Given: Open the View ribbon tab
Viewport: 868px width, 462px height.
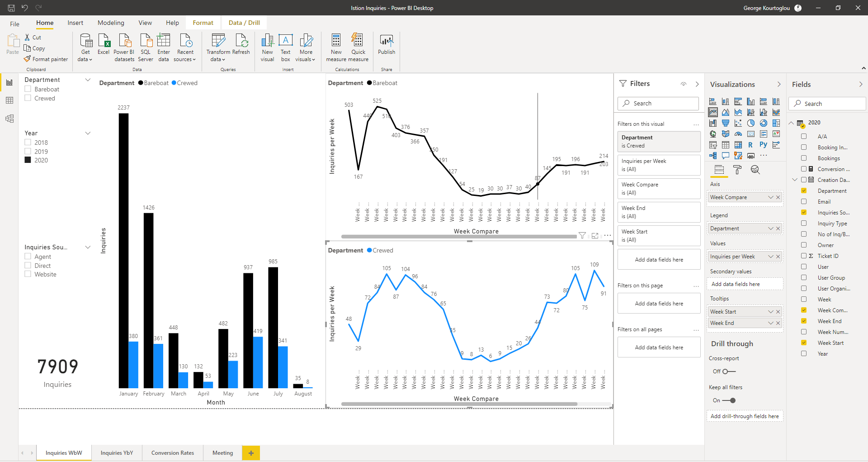Looking at the screenshot, I should 145,23.
